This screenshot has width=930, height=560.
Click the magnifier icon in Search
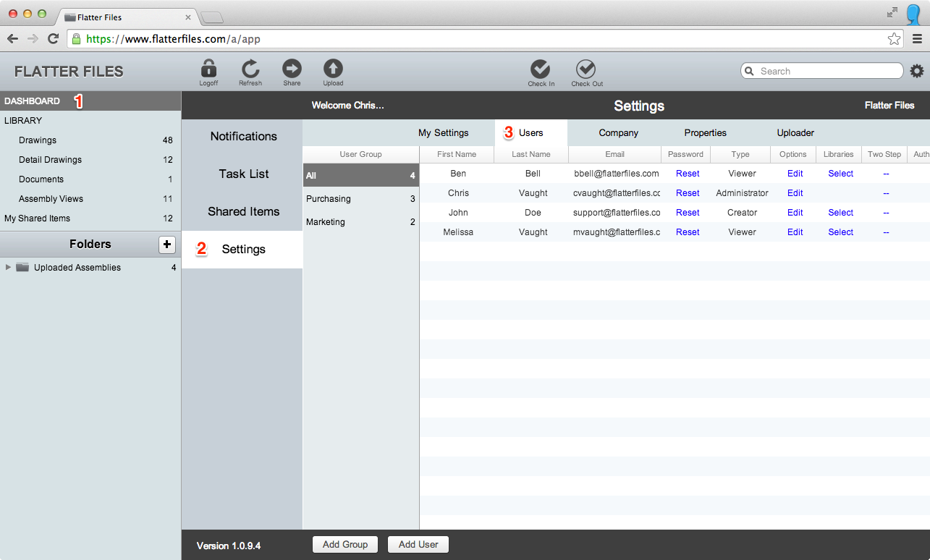tap(750, 71)
